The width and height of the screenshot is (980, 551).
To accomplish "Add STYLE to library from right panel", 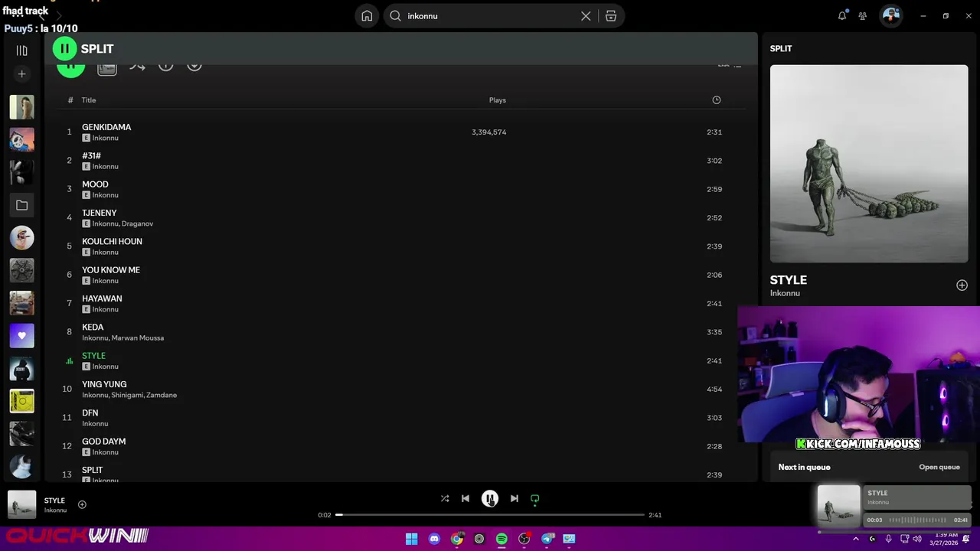I will [962, 285].
